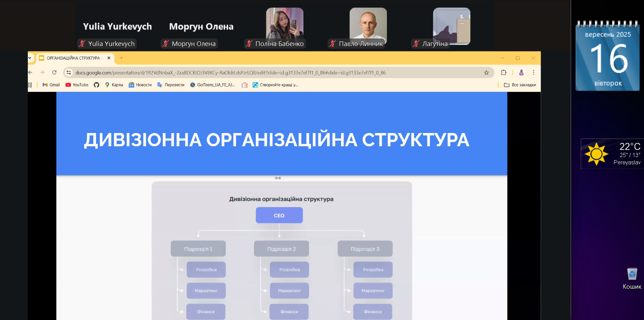644x320 pixels.
Task: Open the YouTube bookmark
Action: [x=77, y=85]
